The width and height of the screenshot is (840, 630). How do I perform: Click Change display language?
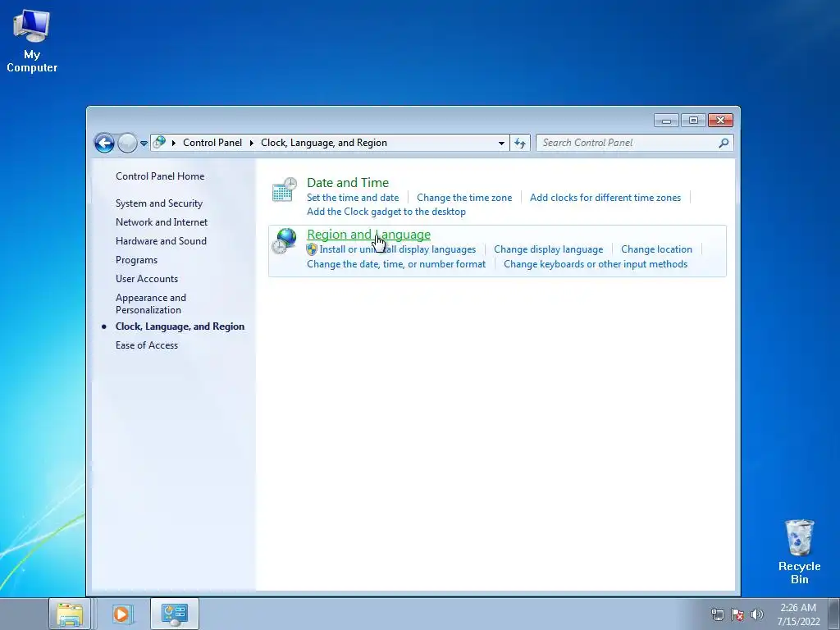tap(548, 249)
